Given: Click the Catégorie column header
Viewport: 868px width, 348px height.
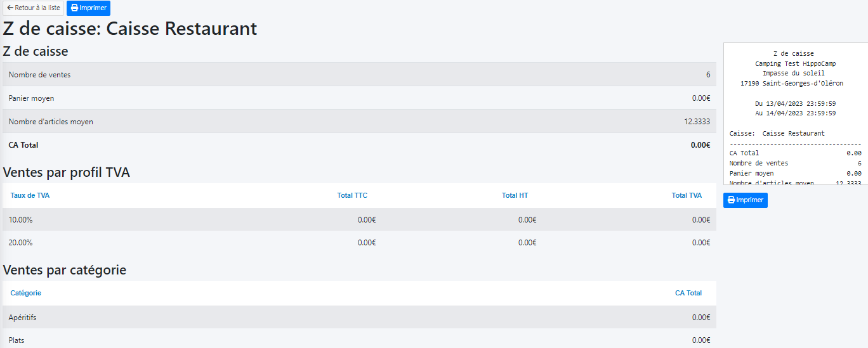Looking at the screenshot, I should click(x=26, y=293).
